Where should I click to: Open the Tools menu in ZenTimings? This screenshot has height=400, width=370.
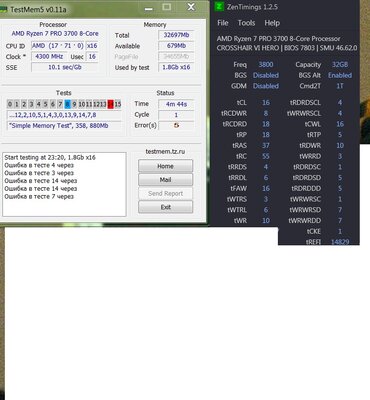(246, 23)
